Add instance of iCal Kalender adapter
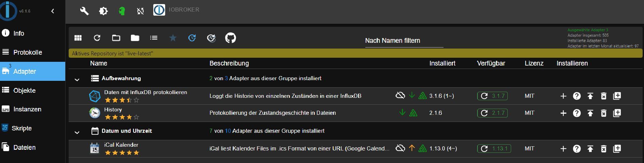Image resolution: width=644 pixels, height=163 pixels. [563, 149]
